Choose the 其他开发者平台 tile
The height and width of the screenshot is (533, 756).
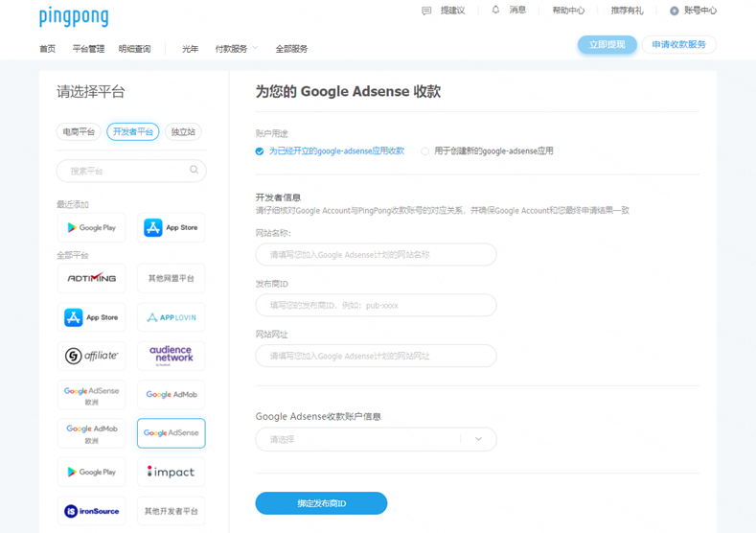tap(172, 511)
